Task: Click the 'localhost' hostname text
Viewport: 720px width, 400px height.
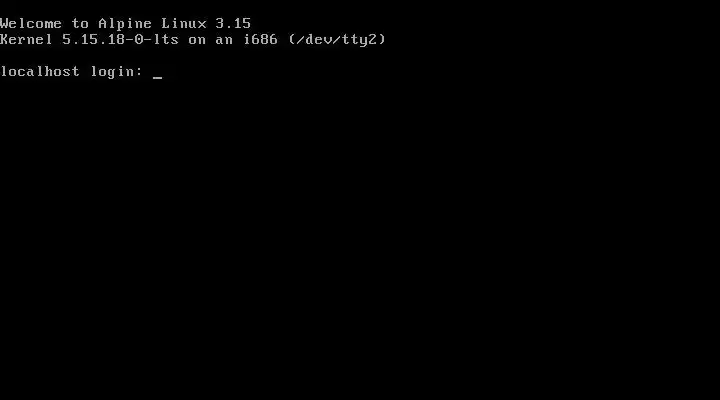Action: 40,72
